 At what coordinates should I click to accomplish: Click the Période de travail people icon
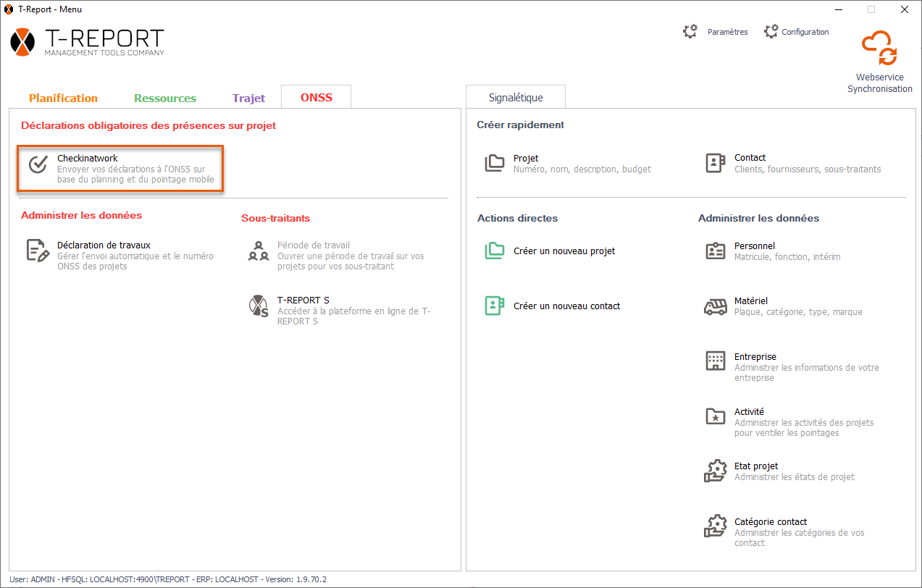point(259,251)
